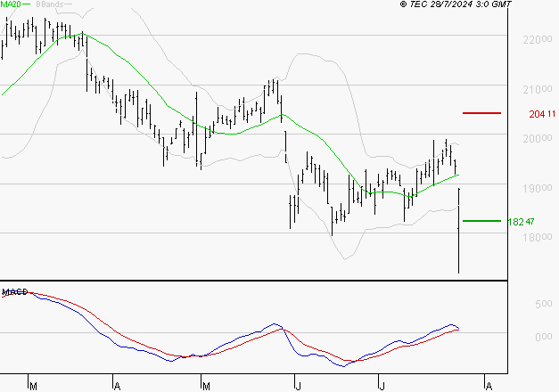Click the second J month label
The image size is (559, 392).
382,386
